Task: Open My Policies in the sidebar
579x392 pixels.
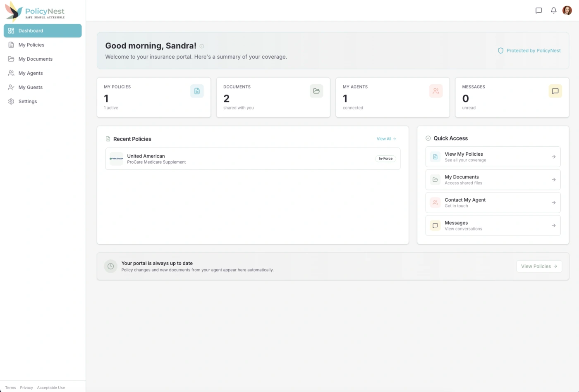Action: [x=31, y=45]
